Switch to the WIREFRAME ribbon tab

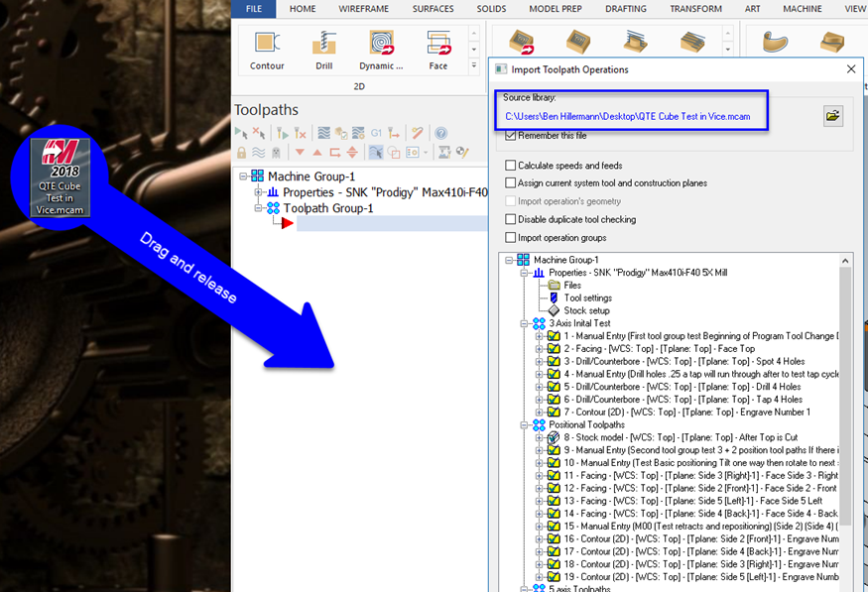pyautogui.click(x=364, y=9)
